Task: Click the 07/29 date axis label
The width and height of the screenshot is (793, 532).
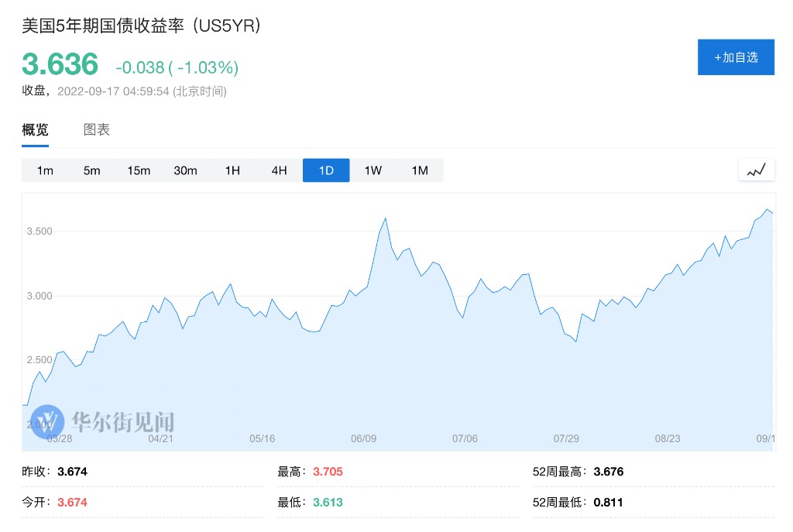Action: pos(566,438)
